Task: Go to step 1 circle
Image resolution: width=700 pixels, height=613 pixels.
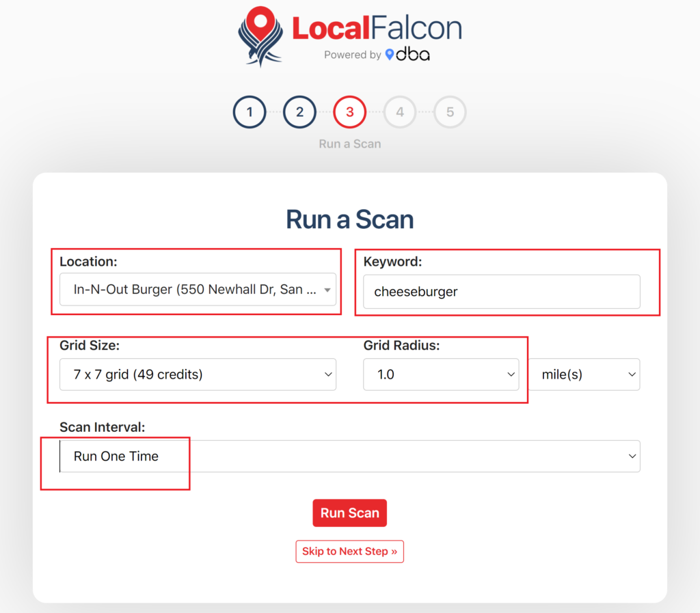Action: 250,112
